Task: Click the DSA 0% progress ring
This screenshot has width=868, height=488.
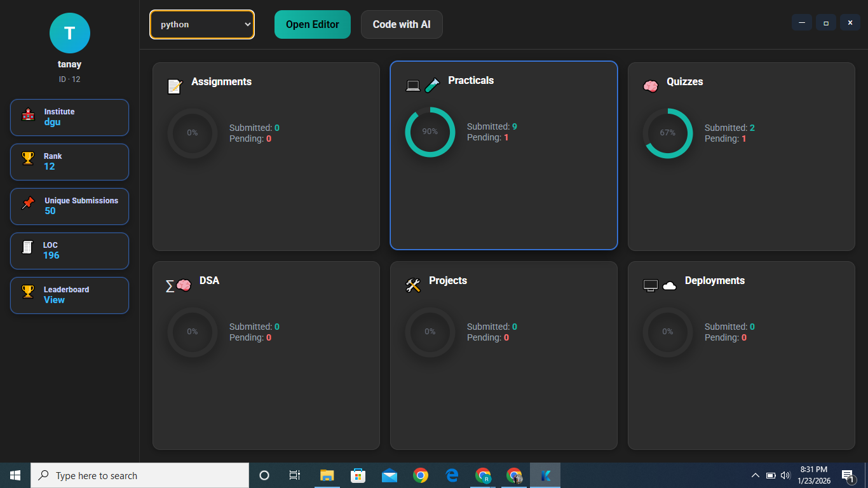Action: click(x=193, y=332)
